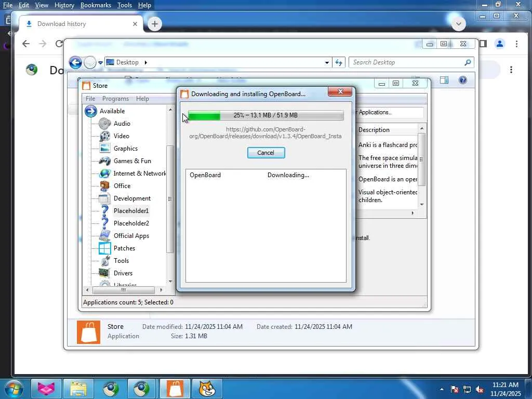Image resolution: width=532 pixels, height=399 pixels.
Task: Open the Firefox History menu
Action: click(x=64, y=5)
